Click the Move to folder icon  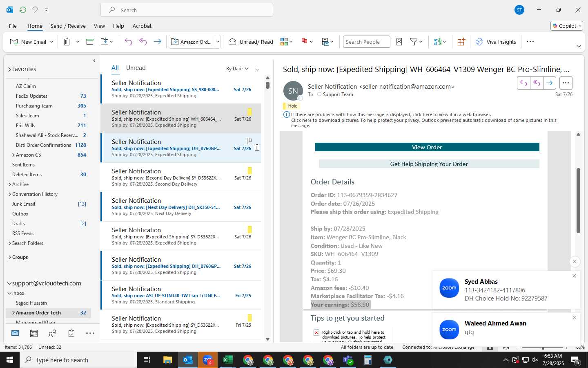[x=105, y=42]
